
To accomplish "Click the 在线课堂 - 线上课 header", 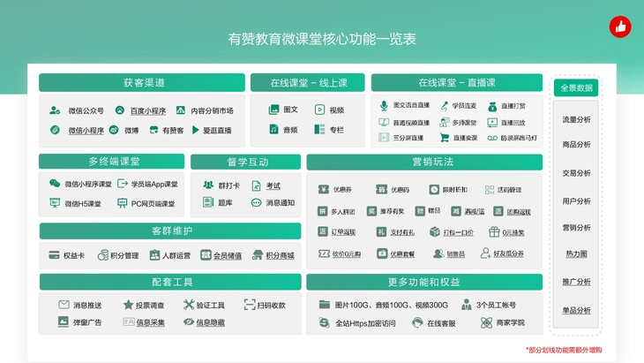I will 308,83.
